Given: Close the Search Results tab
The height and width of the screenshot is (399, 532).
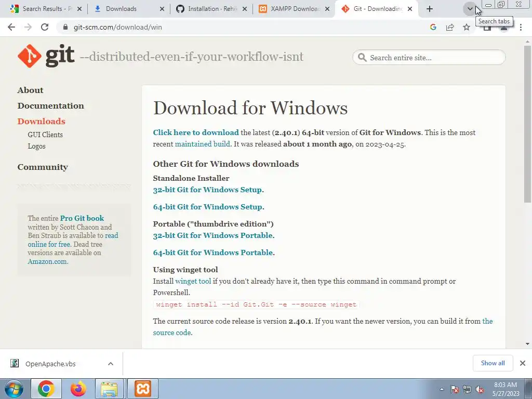Looking at the screenshot, I should pos(79,9).
